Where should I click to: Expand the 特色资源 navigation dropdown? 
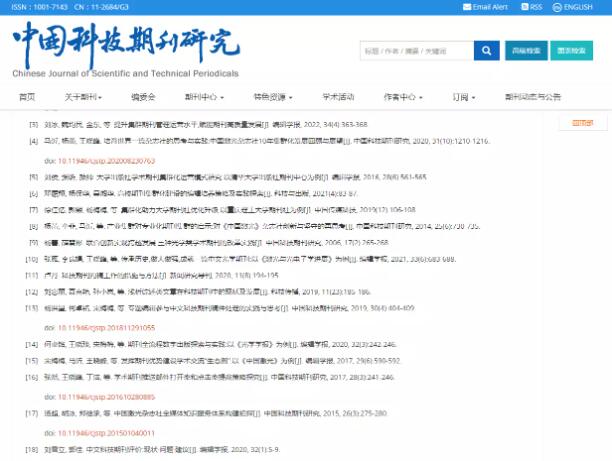point(273,97)
